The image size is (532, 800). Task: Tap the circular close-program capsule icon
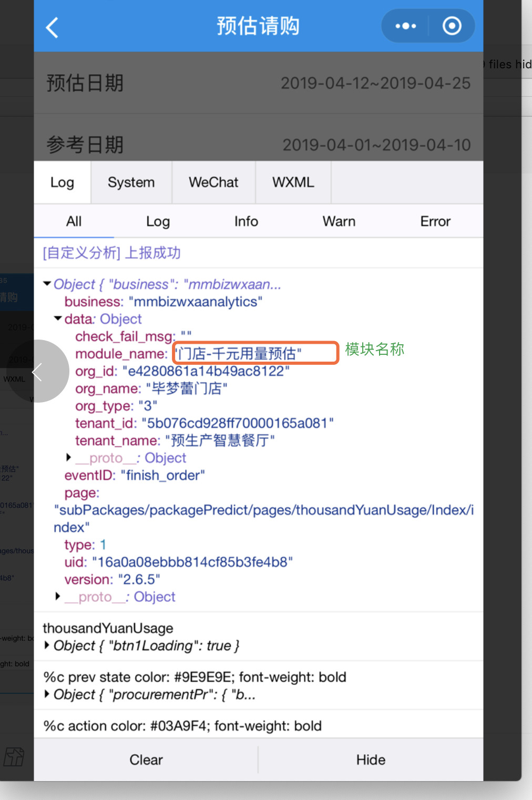click(452, 26)
